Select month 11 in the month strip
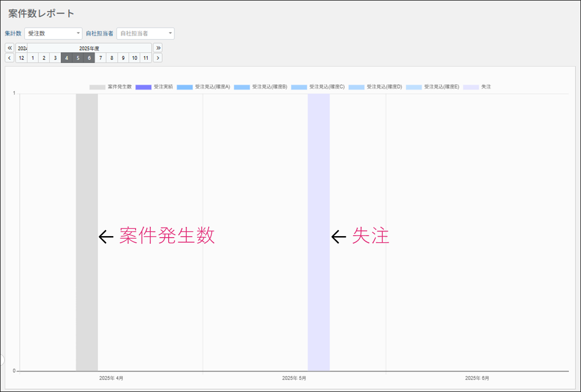The height and width of the screenshot is (392, 581). tap(146, 58)
